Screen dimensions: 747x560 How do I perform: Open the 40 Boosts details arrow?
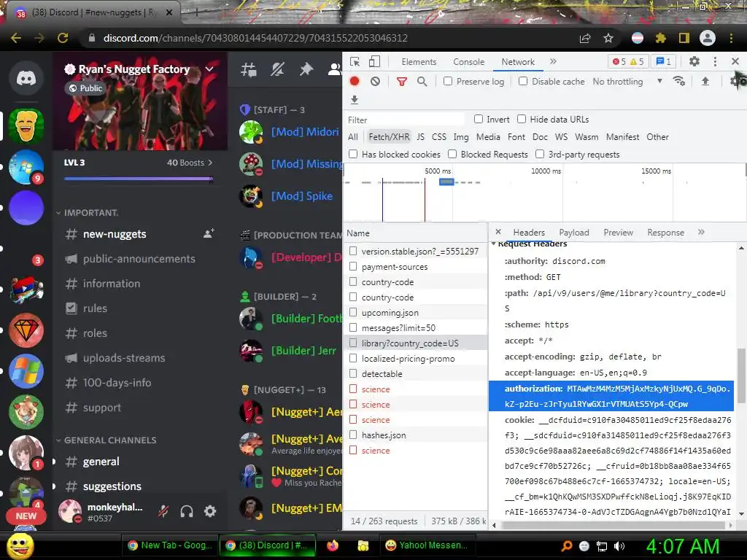(210, 163)
